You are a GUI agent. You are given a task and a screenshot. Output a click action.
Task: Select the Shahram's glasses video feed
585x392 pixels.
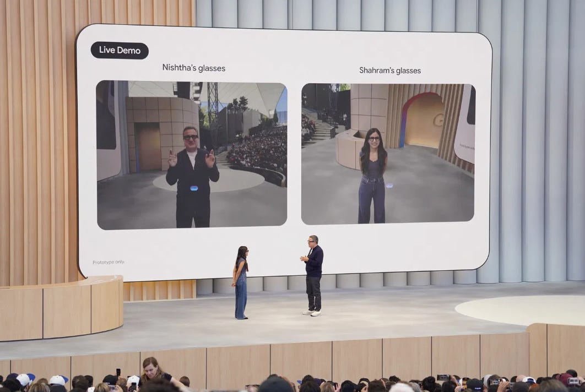click(388, 154)
